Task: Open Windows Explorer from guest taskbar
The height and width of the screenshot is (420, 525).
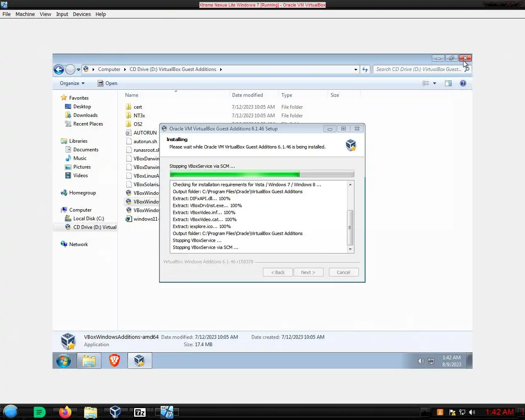Action: coord(89,361)
